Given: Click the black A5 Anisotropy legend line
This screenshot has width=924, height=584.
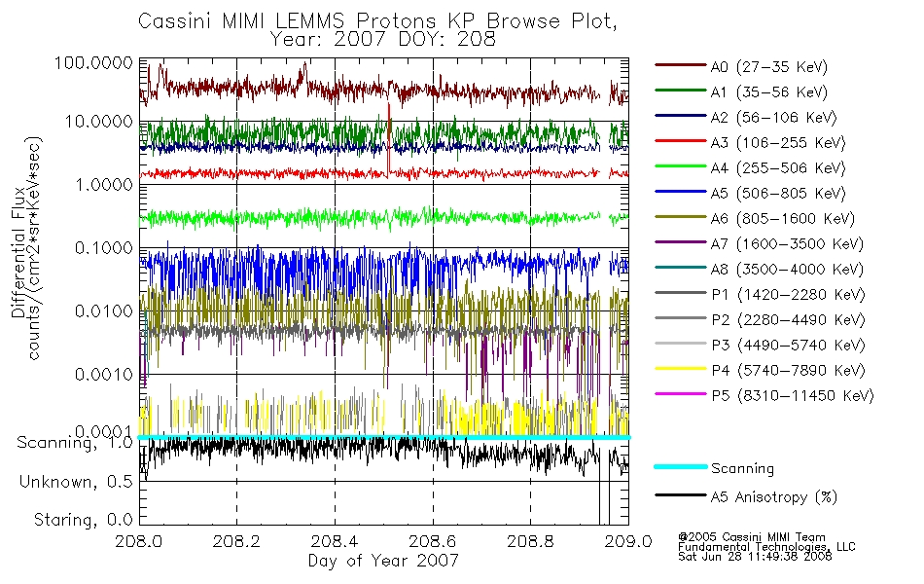Looking at the screenshot, I should 680,494.
